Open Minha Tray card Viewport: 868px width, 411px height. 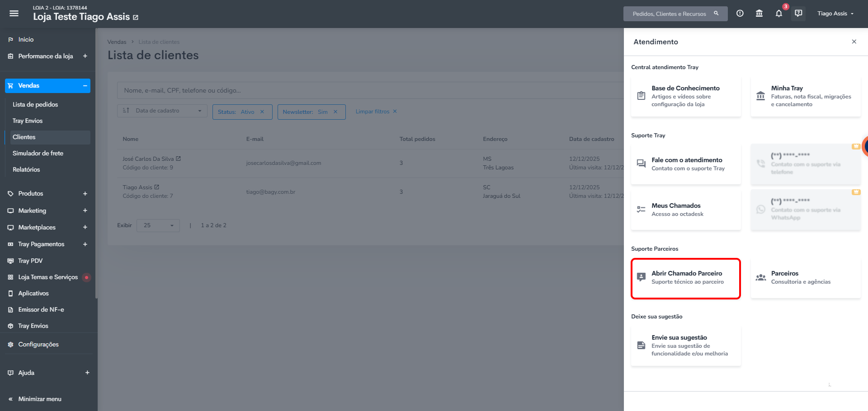(806, 96)
